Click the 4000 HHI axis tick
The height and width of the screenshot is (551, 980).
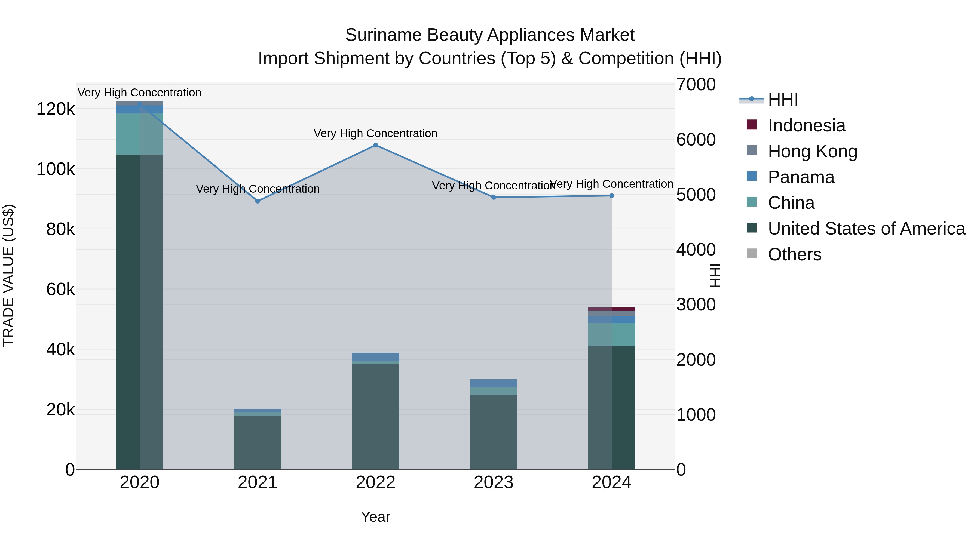[x=696, y=250]
